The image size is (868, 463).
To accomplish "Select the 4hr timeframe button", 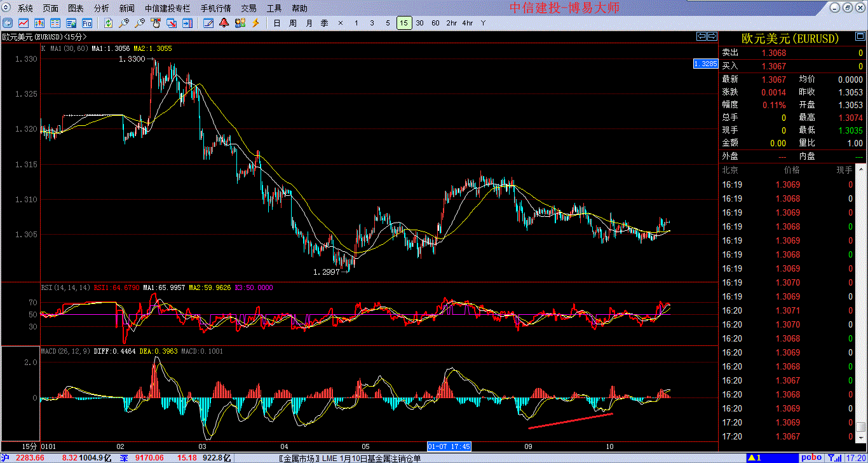I will (467, 23).
